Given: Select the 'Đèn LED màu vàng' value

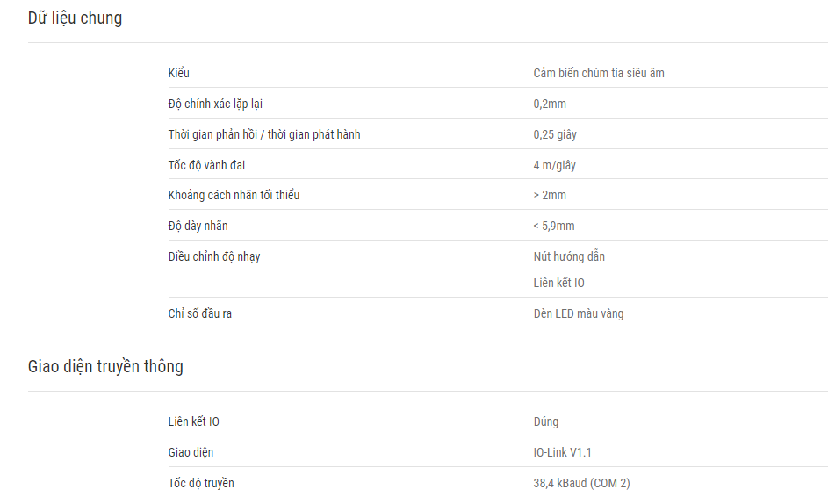Looking at the screenshot, I should point(579,313).
